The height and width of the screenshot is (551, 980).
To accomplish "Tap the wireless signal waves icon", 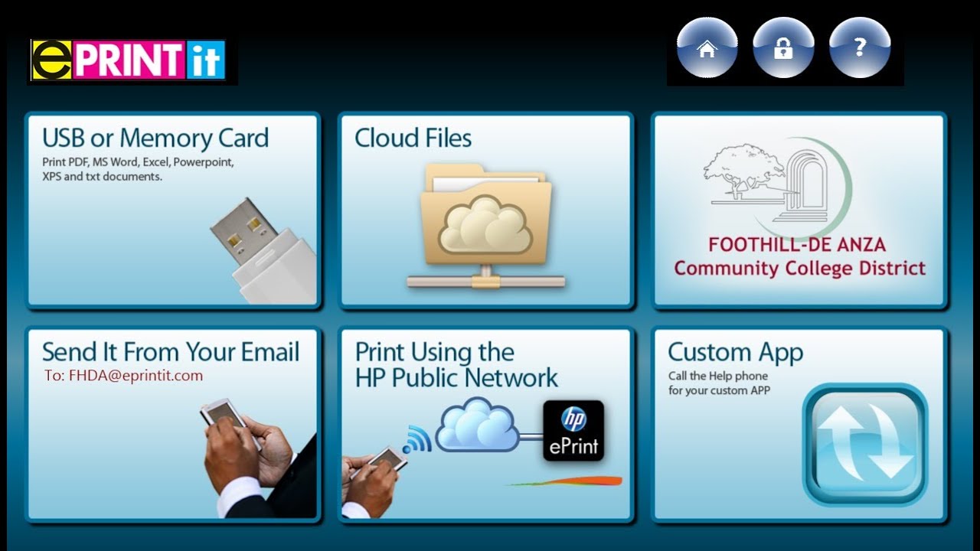I will coord(417,439).
